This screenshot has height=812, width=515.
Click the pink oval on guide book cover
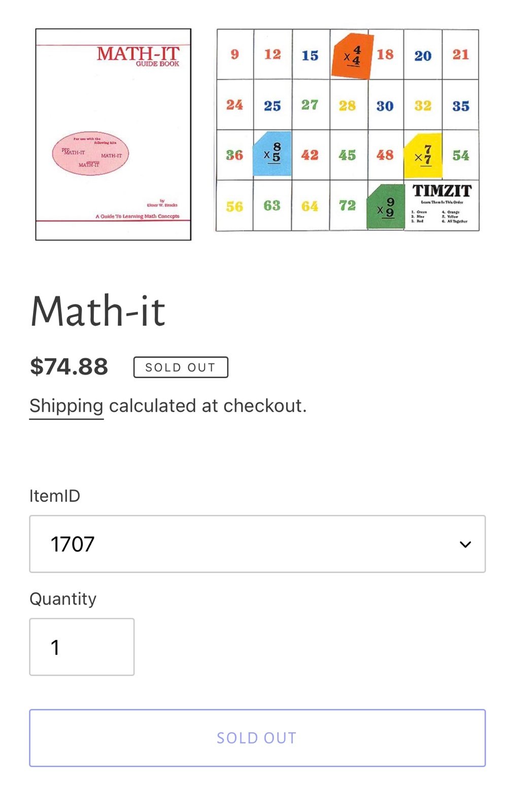(x=91, y=153)
